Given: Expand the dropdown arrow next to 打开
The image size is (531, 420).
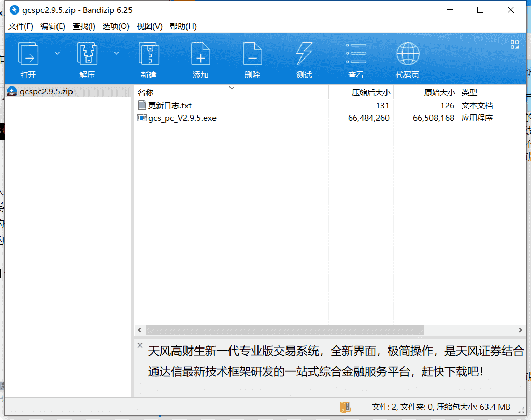Looking at the screenshot, I should 57,53.
